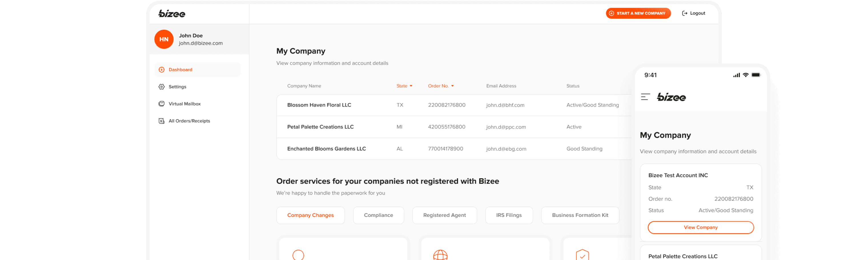Click order number 220082176800 in the table

[x=447, y=105]
